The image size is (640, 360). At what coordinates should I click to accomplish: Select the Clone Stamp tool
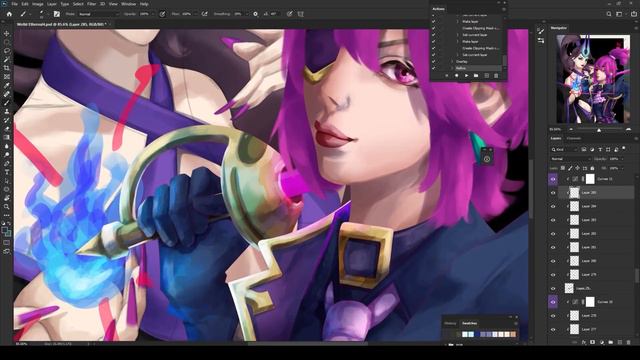click(x=7, y=111)
